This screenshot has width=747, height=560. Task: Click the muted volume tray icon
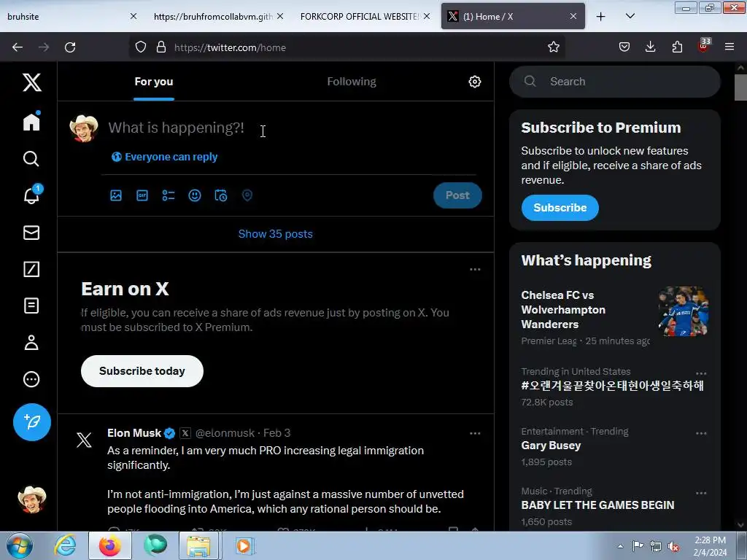[x=673, y=546]
